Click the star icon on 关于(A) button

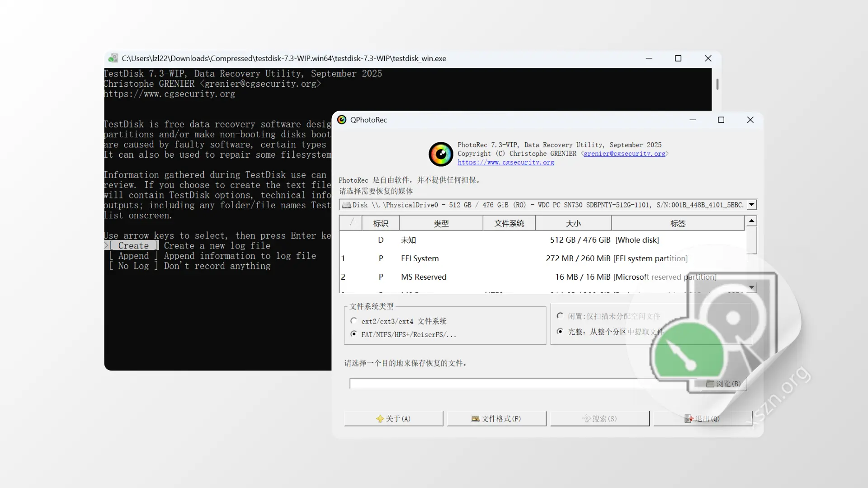380,419
